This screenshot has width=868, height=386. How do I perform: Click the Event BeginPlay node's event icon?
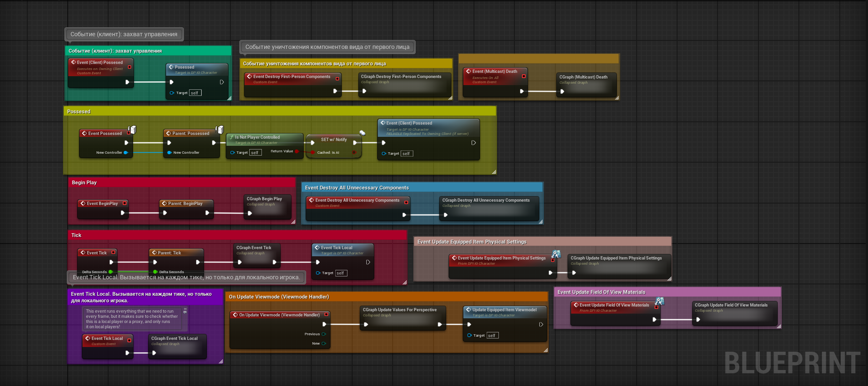83,204
